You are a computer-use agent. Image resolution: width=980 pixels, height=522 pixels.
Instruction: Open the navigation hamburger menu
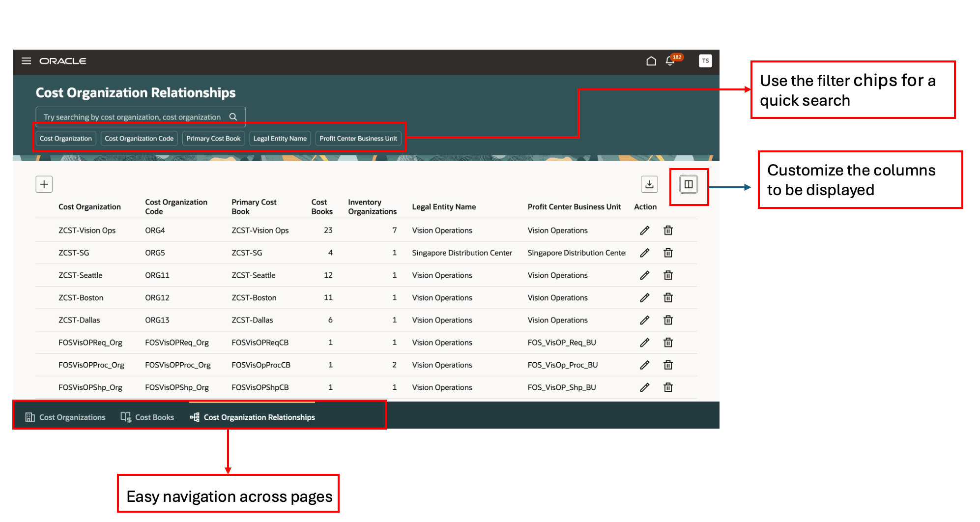[26, 61]
